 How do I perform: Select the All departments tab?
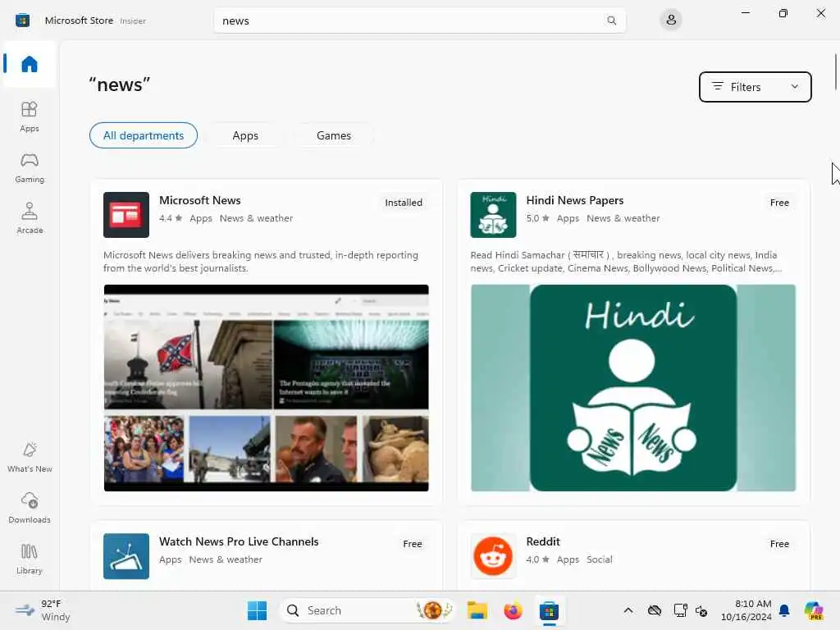(x=144, y=135)
